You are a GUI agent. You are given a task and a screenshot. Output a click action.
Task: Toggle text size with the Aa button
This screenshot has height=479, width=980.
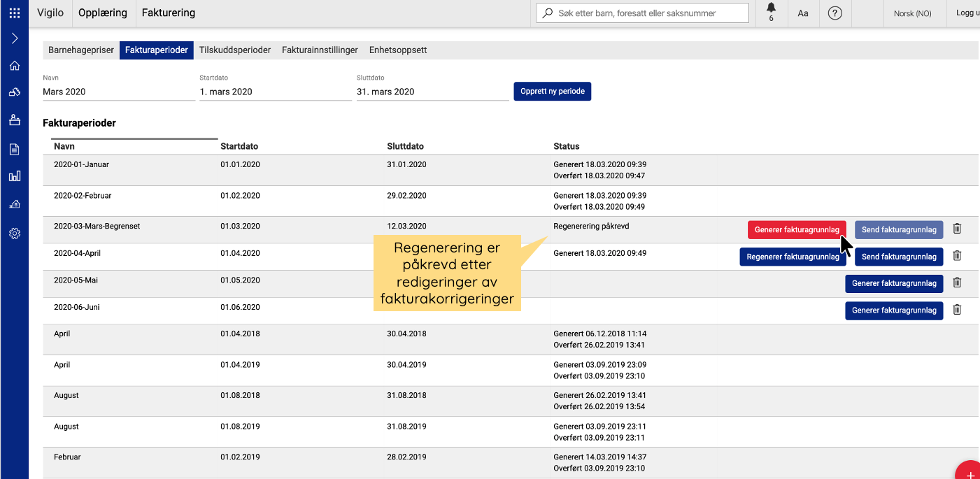tap(803, 13)
